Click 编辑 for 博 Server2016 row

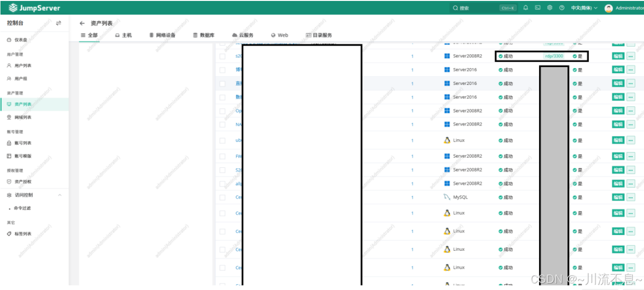click(x=618, y=70)
